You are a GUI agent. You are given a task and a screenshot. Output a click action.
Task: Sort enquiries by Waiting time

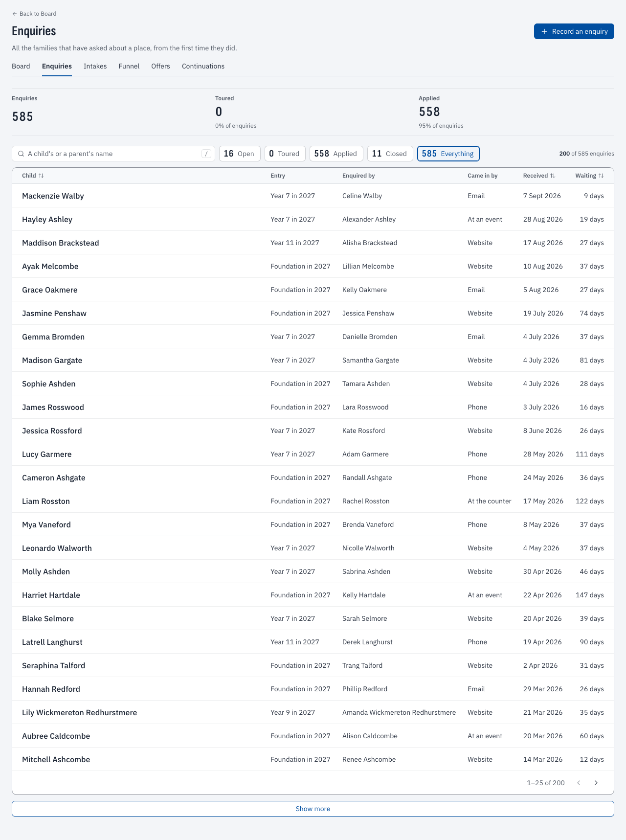pyautogui.click(x=589, y=176)
